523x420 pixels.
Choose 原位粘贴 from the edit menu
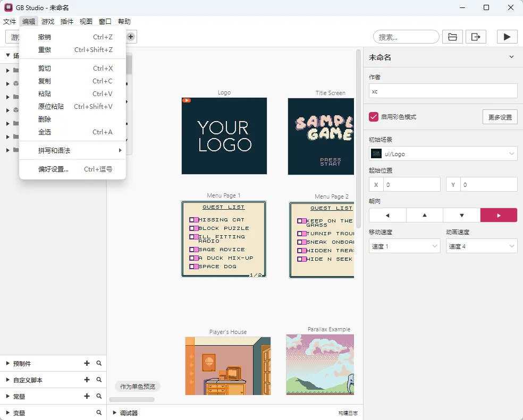click(x=72, y=106)
